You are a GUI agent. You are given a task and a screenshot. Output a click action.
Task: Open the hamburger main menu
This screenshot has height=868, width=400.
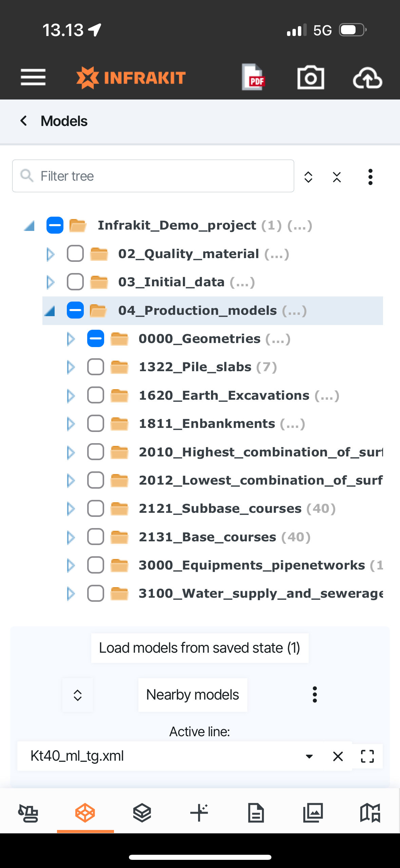pyautogui.click(x=33, y=77)
